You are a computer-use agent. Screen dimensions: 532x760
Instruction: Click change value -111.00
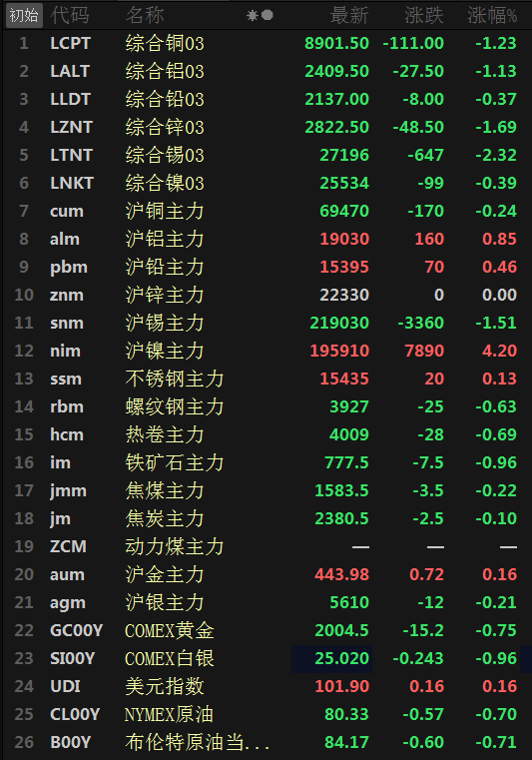(413, 43)
